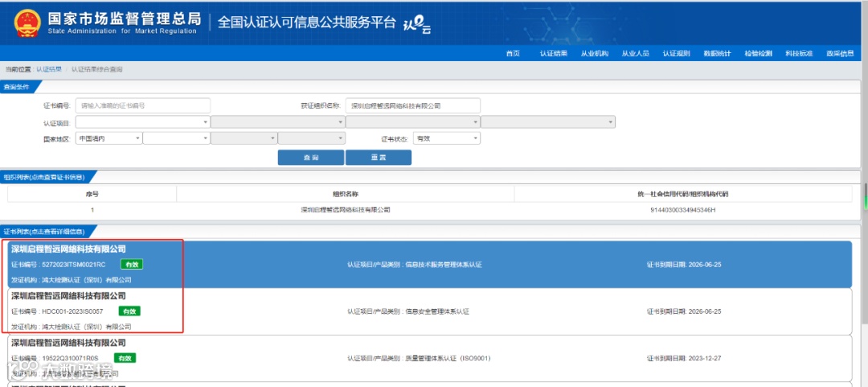Click credit code 91440300334945346H
868x387 pixels.
click(683, 209)
